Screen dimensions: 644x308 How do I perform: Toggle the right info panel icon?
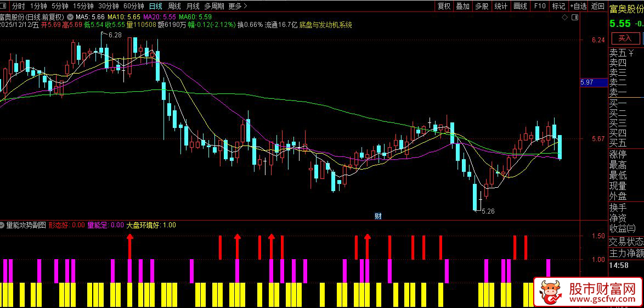[574, 17]
